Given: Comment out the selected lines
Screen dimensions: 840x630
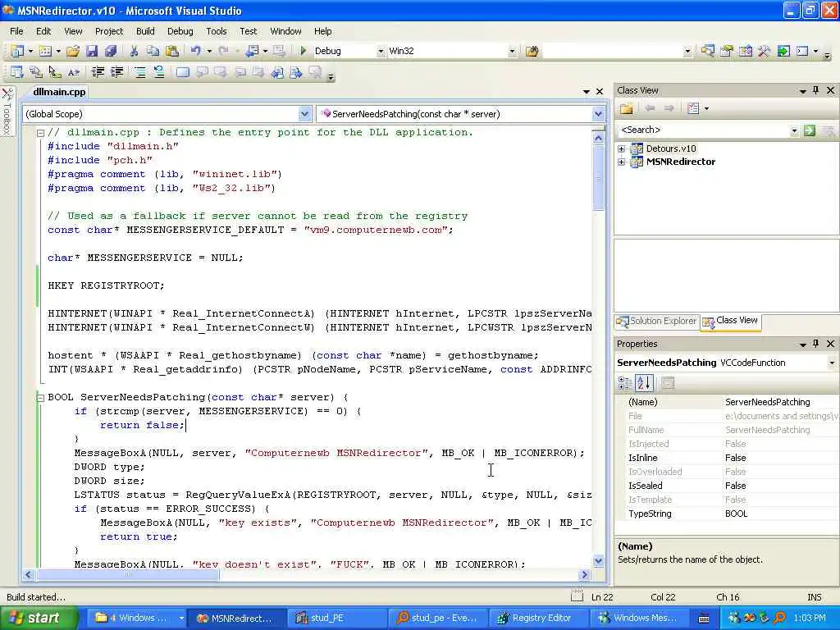Looking at the screenshot, I should [x=140, y=72].
